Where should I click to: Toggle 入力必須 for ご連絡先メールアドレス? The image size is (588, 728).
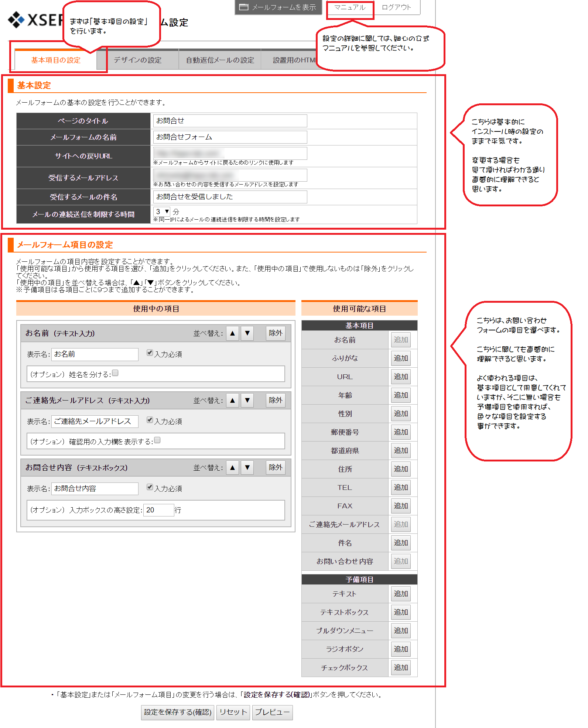[x=150, y=420]
